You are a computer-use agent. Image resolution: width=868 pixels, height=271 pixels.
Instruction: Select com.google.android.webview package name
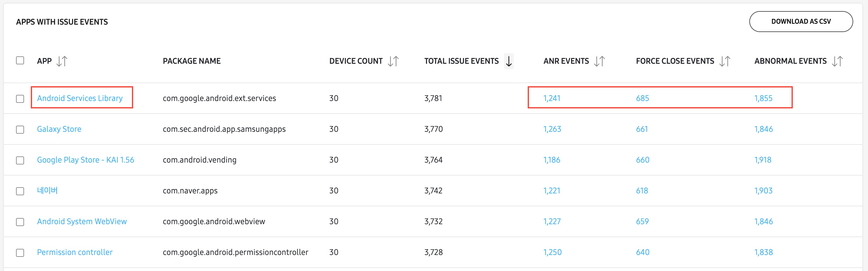(214, 221)
